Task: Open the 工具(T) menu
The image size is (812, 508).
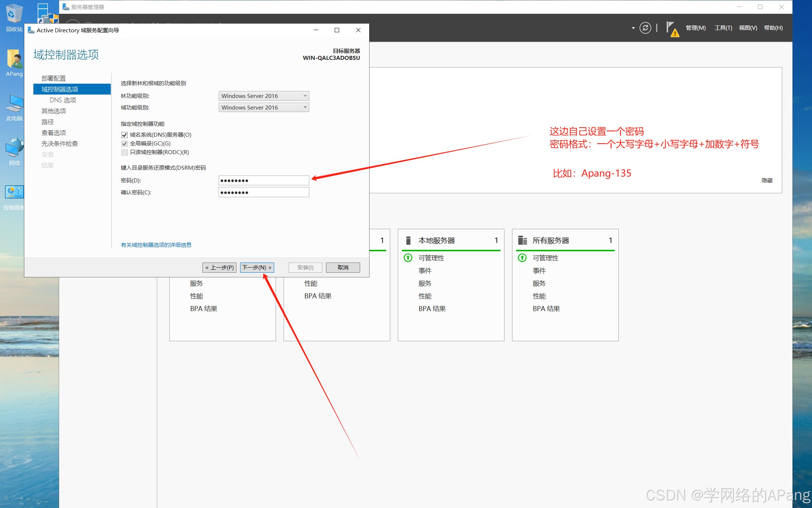Action: point(723,28)
